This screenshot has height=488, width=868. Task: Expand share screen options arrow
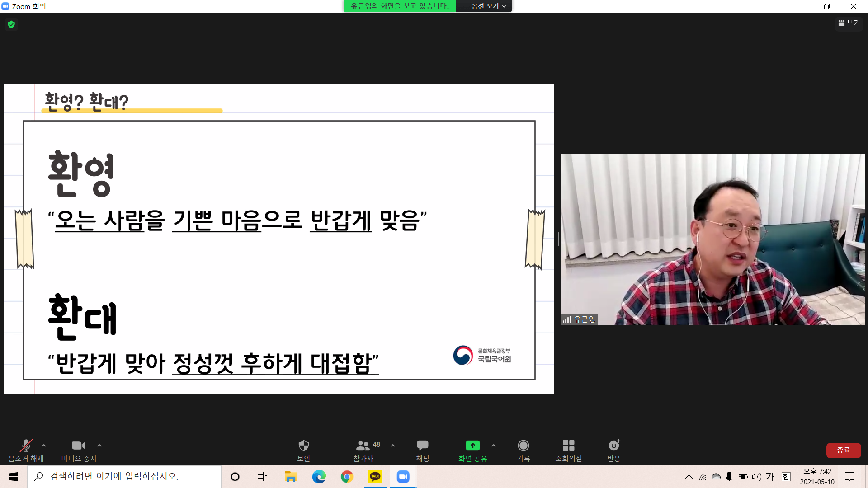(494, 446)
